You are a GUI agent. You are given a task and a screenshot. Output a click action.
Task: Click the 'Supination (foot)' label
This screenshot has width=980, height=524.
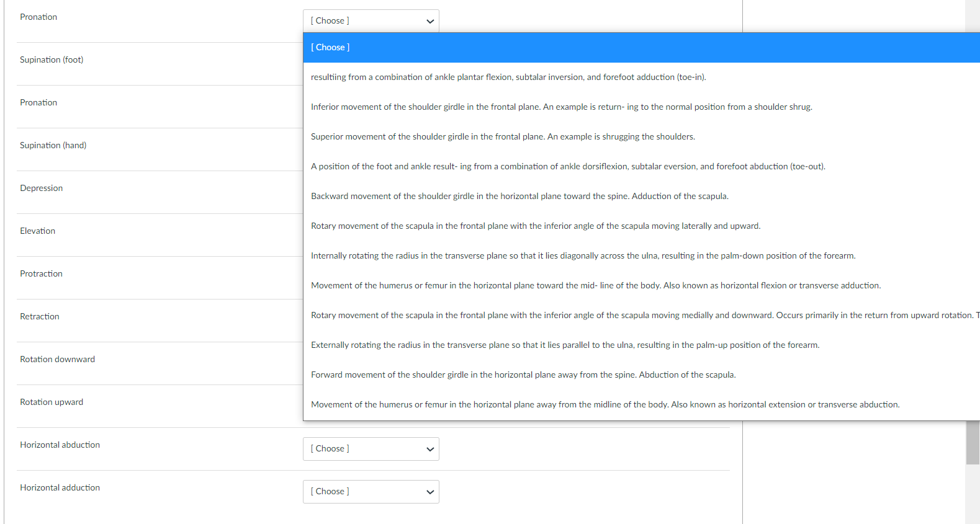pyautogui.click(x=52, y=60)
